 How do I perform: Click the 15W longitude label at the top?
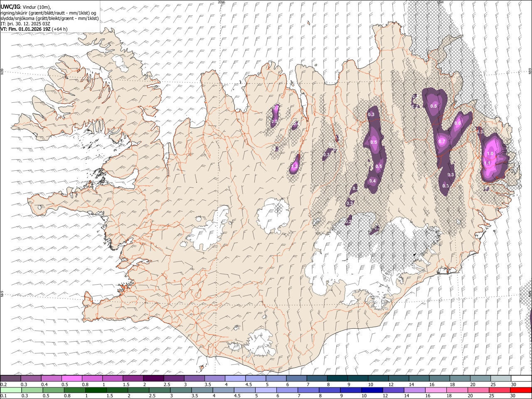coord(441,2)
